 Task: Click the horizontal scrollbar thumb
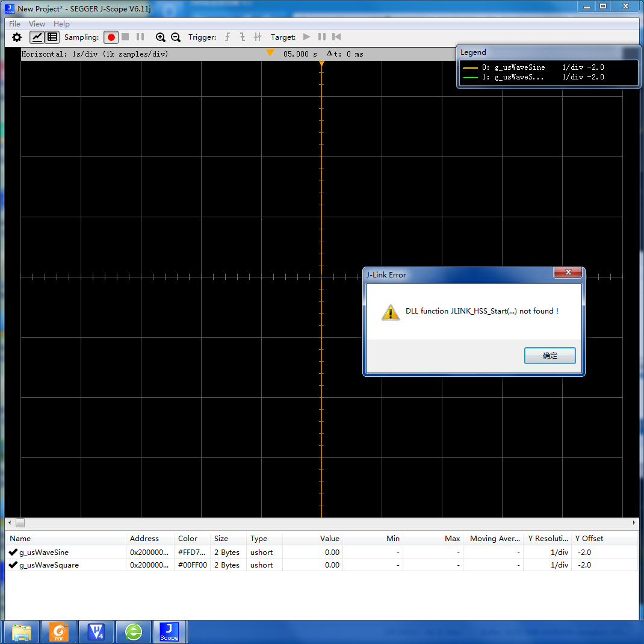tap(20, 522)
